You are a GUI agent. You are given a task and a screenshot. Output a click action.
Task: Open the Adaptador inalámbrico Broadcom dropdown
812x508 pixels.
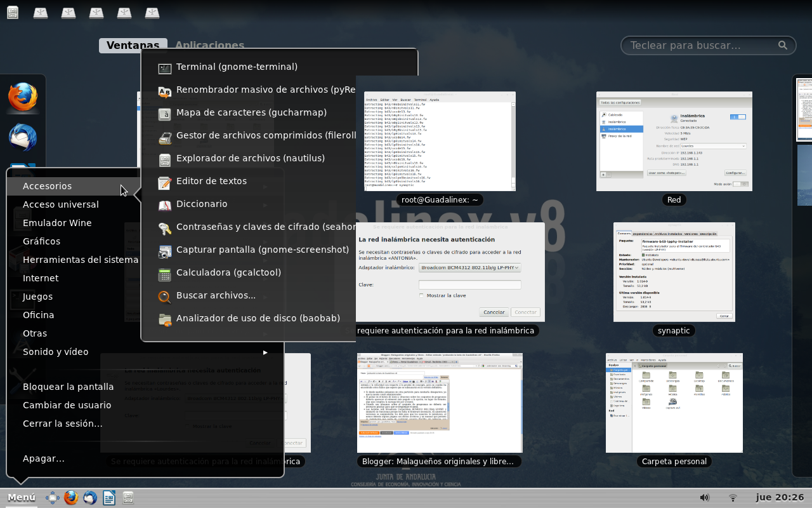pos(469,268)
